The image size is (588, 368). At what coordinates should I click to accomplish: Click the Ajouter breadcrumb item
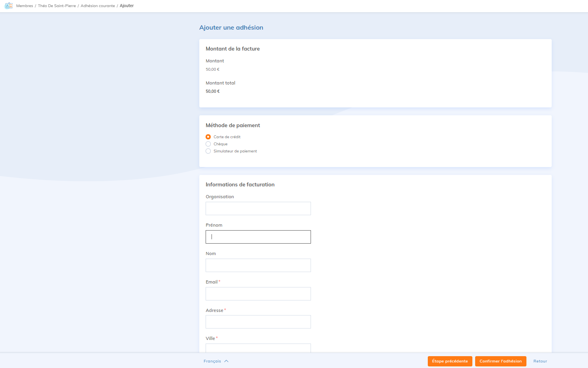127,6
